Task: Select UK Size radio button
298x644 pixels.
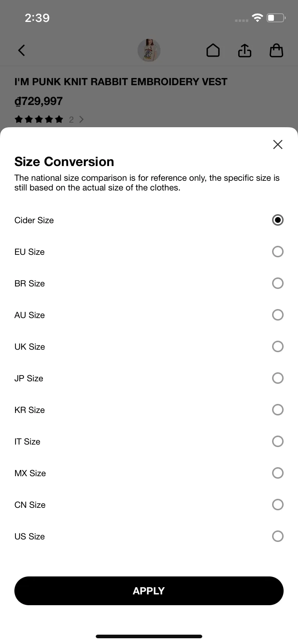Action: [x=278, y=346]
